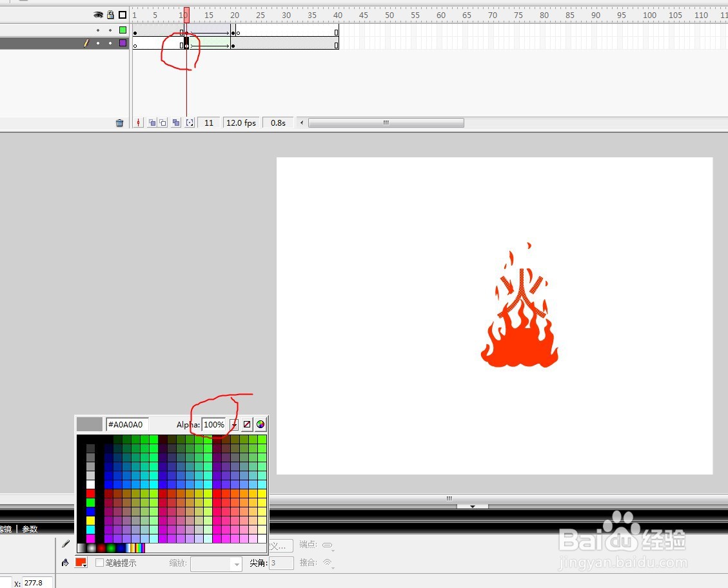Click the hex color field #A0A0A0

click(127, 424)
